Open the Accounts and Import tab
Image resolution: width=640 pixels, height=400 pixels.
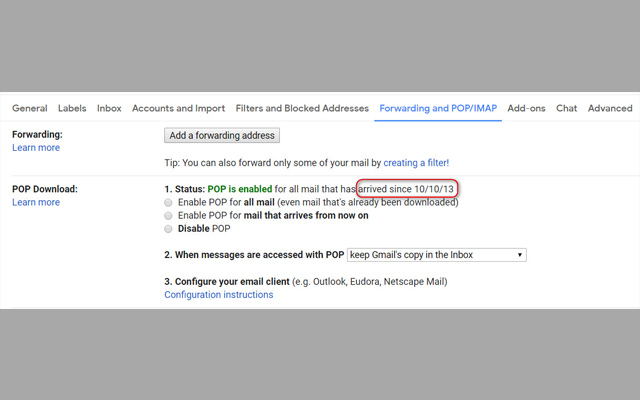tap(178, 108)
